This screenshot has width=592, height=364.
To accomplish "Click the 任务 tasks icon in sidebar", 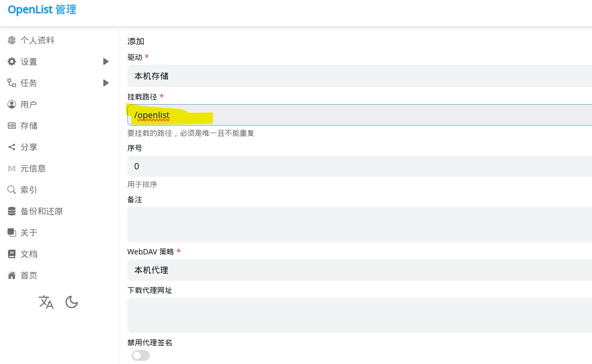I will pyautogui.click(x=12, y=83).
